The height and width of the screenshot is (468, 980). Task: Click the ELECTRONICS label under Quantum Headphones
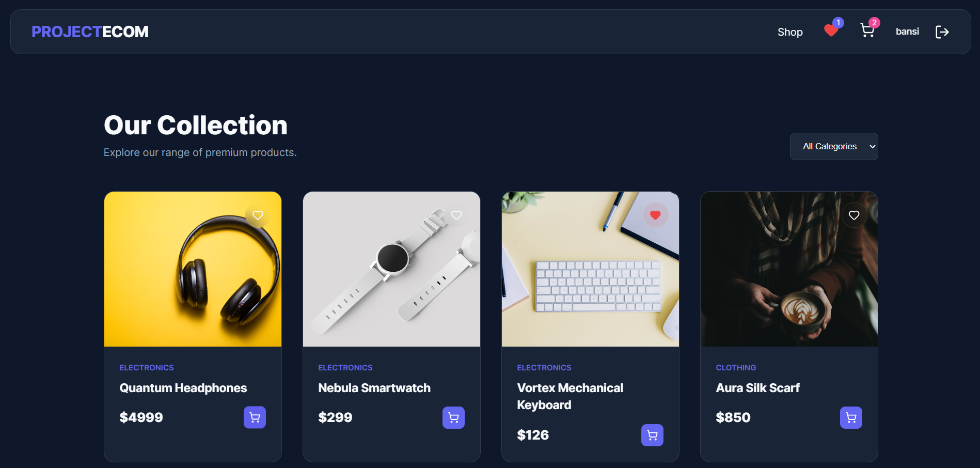coord(146,367)
